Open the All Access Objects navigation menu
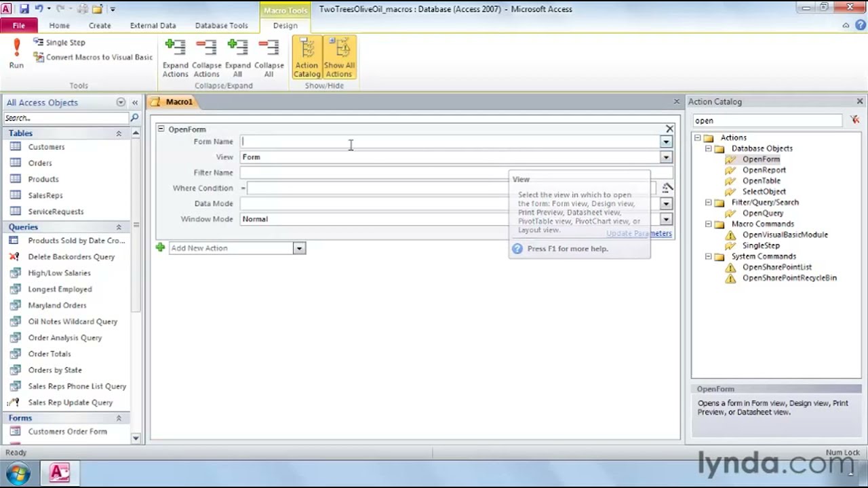The width and height of the screenshot is (868, 488). coord(121,102)
